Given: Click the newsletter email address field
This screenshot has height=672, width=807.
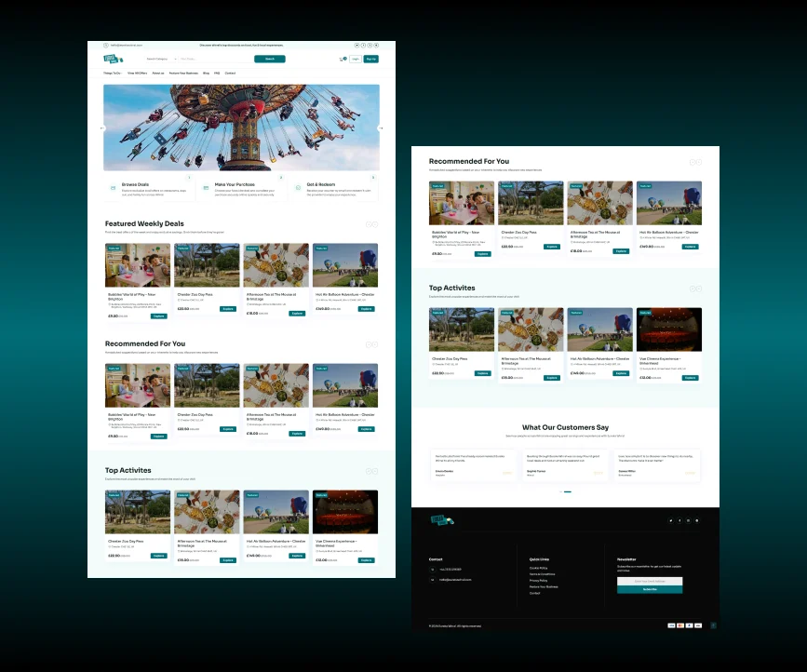Looking at the screenshot, I should click(x=649, y=581).
